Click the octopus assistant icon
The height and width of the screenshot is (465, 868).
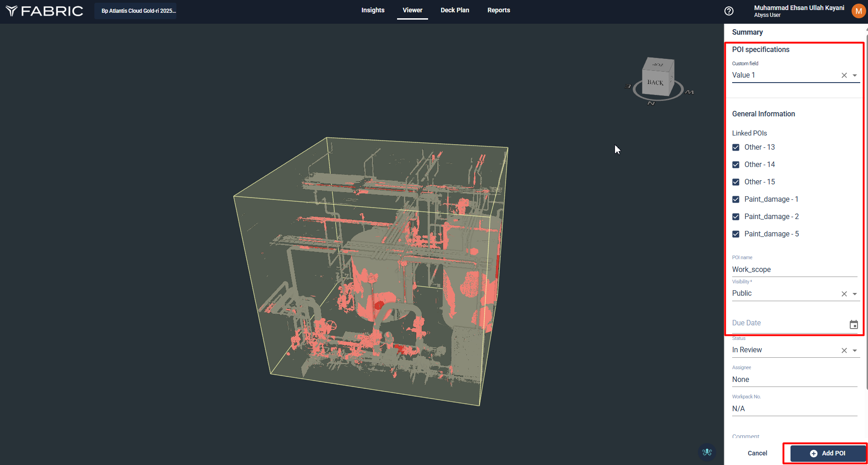707,452
